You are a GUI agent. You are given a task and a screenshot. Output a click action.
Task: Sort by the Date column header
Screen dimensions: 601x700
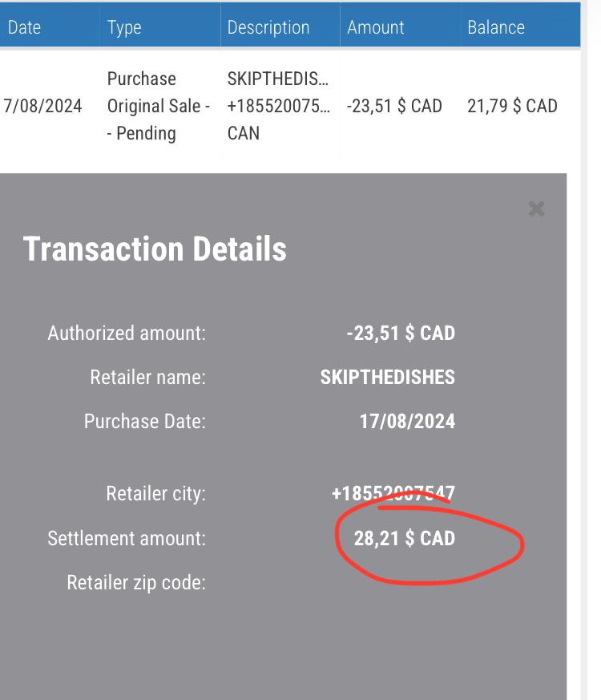pos(24,27)
